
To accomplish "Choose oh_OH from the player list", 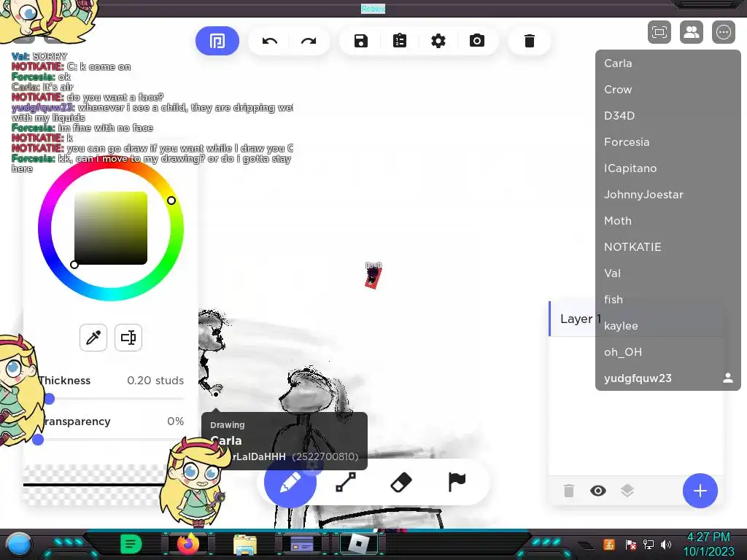I will 668,352.
